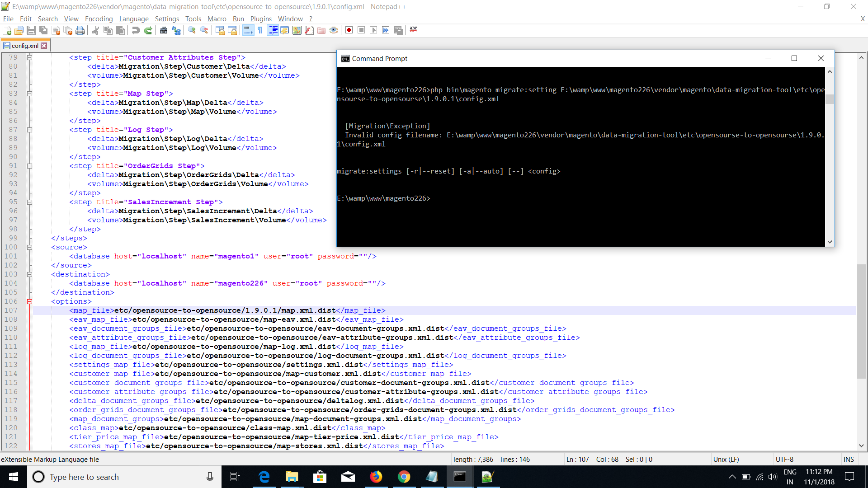Image resolution: width=868 pixels, height=488 pixels.
Task: Click the ABC spell check icon
Action: [x=413, y=29]
